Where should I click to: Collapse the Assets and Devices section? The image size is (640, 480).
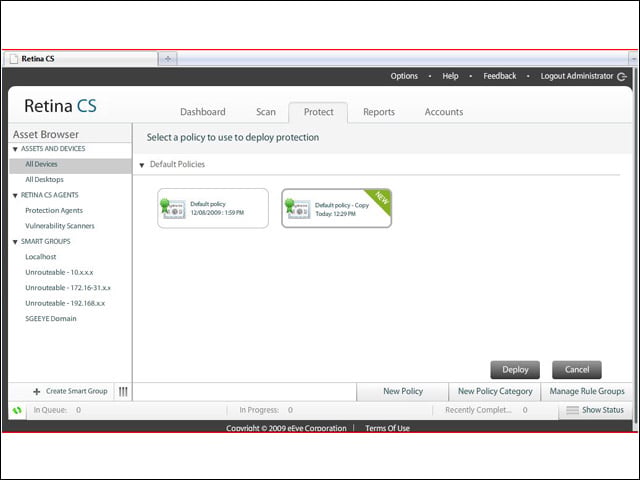coord(15,149)
